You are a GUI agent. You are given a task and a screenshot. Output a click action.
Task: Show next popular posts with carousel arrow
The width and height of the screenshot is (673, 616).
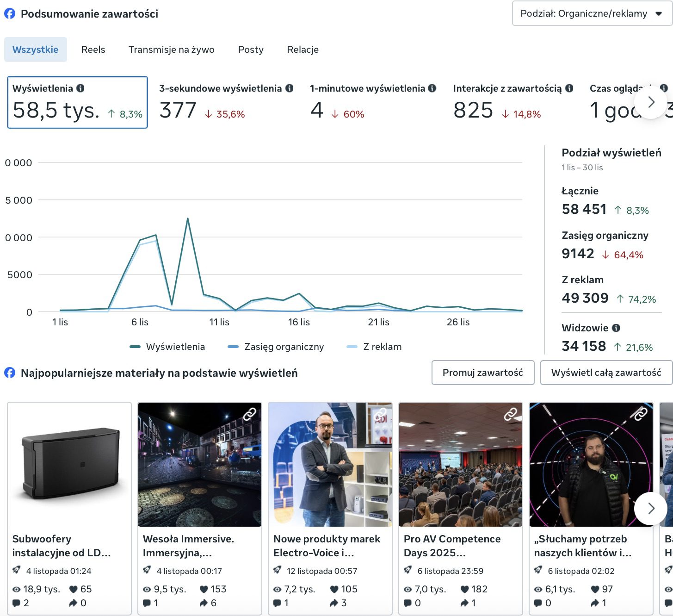(651, 509)
